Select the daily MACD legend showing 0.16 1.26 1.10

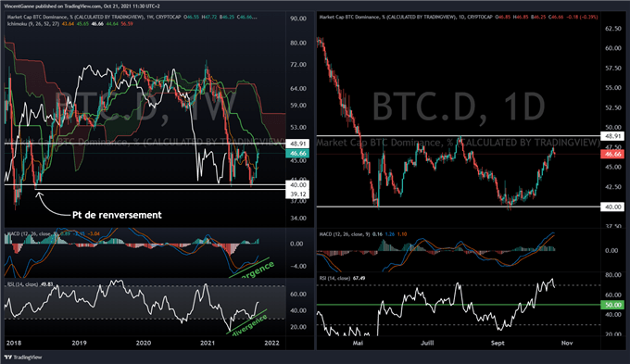[x=363, y=233]
